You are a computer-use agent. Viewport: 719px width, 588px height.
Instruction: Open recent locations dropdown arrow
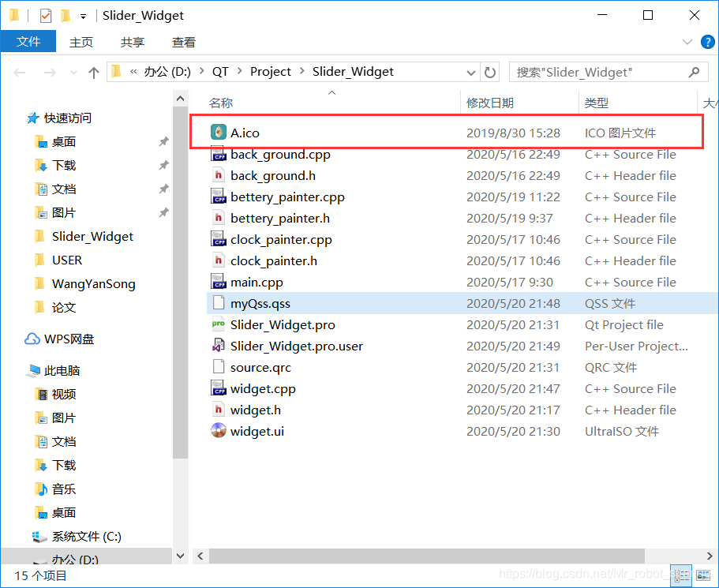73,73
